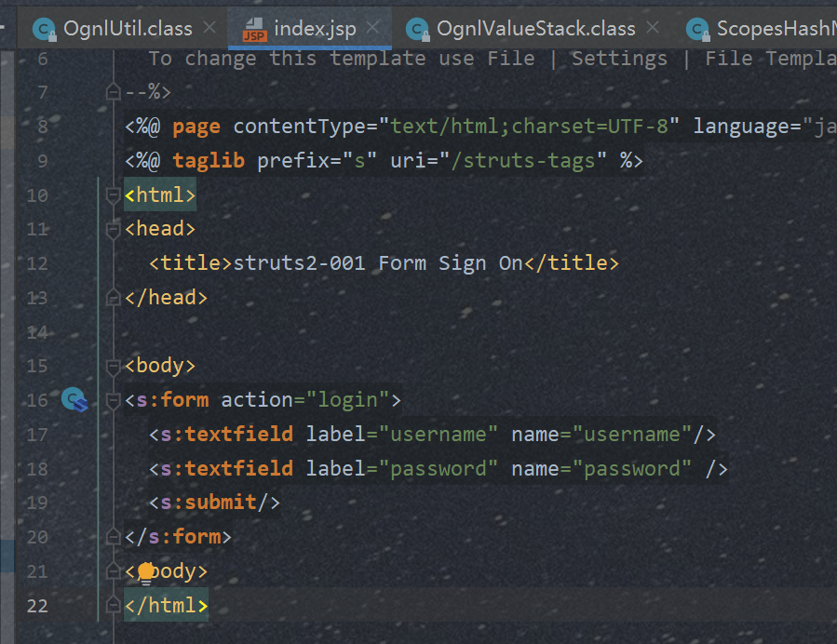
Task: Click the s:submit tag on line 19
Action: [x=214, y=503]
